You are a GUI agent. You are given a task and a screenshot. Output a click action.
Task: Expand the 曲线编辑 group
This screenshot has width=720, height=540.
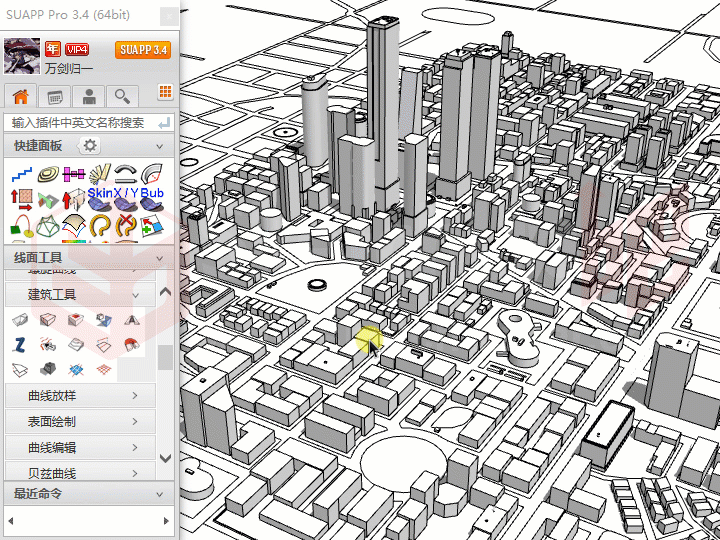(135, 448)
